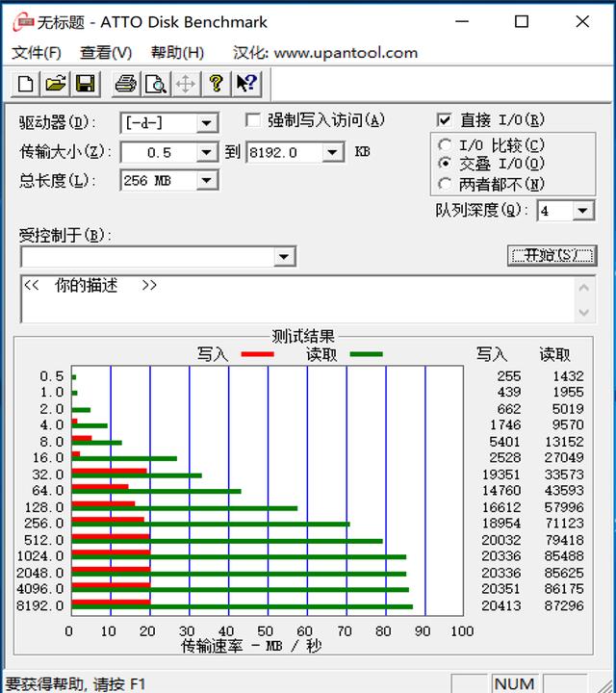Activate context help cursor icon
616x693 pixels.
tap(246, 84)
